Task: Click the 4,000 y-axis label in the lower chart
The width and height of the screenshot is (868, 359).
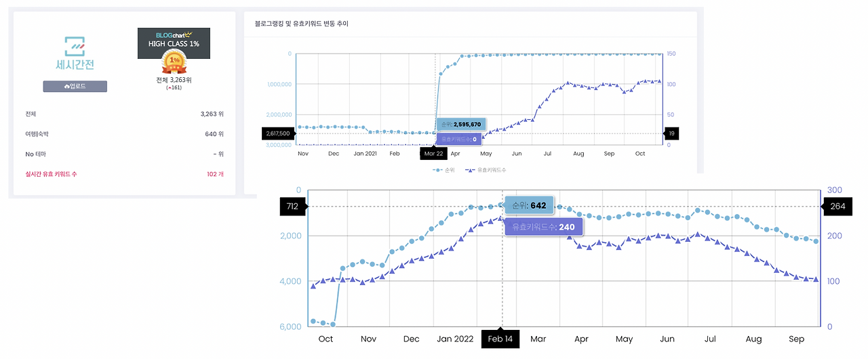Action: pyautogui.click(x=290, y=281)
